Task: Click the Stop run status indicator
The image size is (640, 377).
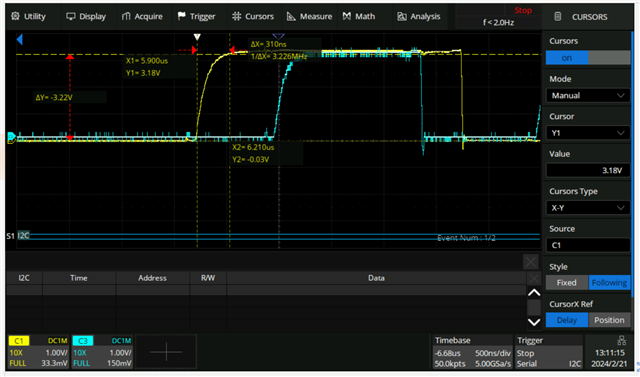Action: point(523,11)
